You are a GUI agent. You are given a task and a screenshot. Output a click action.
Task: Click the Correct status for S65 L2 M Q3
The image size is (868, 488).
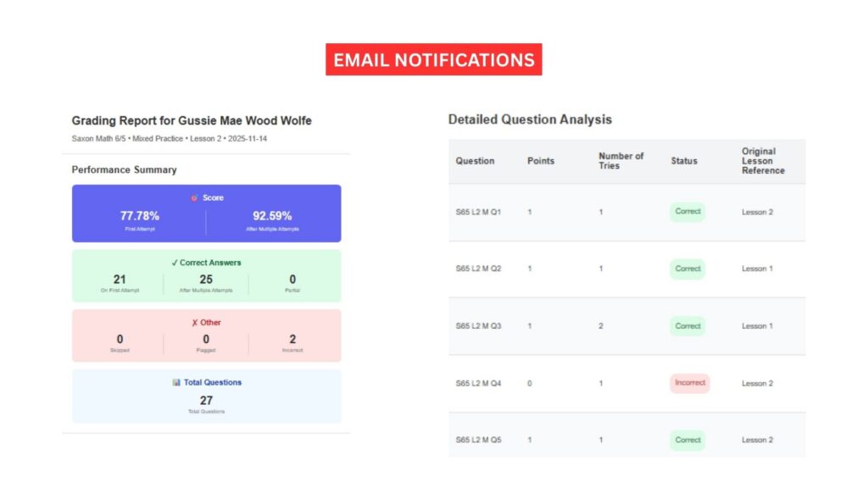click(x=687, y=326)
